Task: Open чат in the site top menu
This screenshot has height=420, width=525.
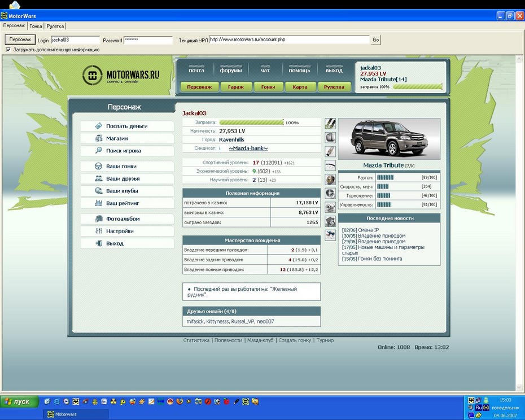Action: (x=265, y=71)
